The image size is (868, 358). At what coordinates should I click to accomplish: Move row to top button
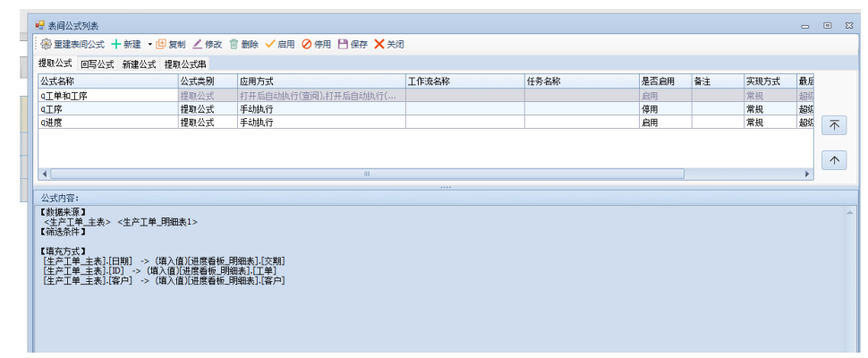[833, 126]
